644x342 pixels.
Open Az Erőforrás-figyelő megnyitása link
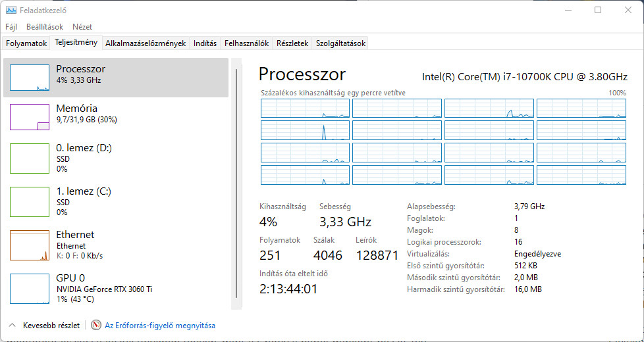click(x=160, y=326)
